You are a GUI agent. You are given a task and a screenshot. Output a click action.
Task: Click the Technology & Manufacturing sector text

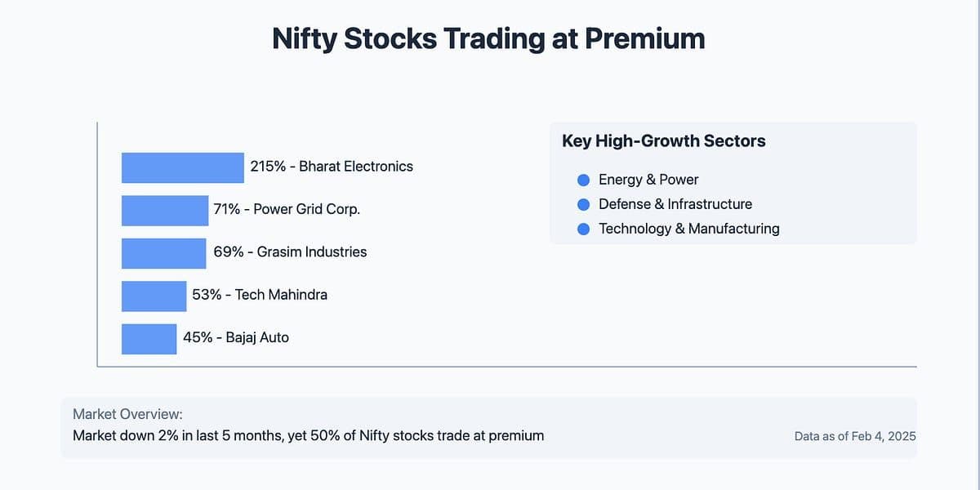coord(689,229)
